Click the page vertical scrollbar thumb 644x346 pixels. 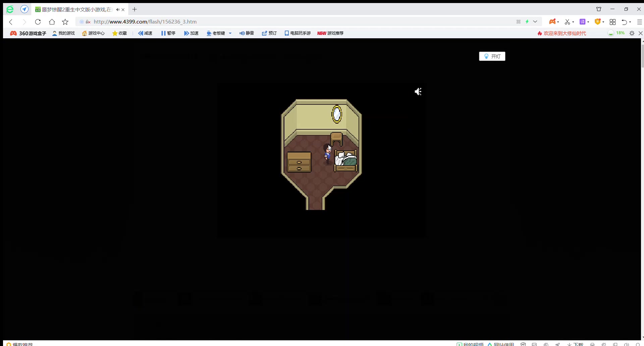(642, 55)
